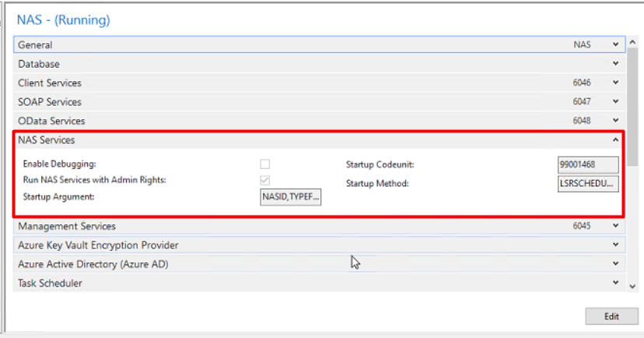Screen dimensions: 644x338
Task: Select the NAS Services header label
Action: pyautogui.click(x=47, y=140)
